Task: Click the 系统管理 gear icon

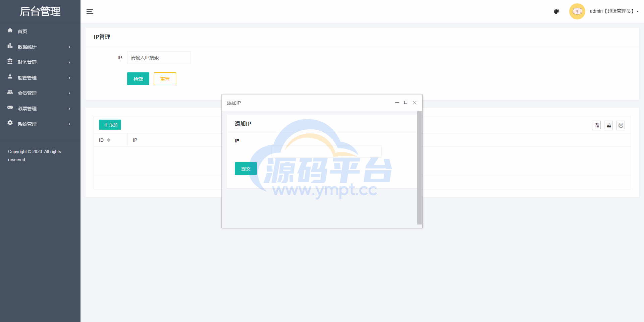Action: point(10,123)
